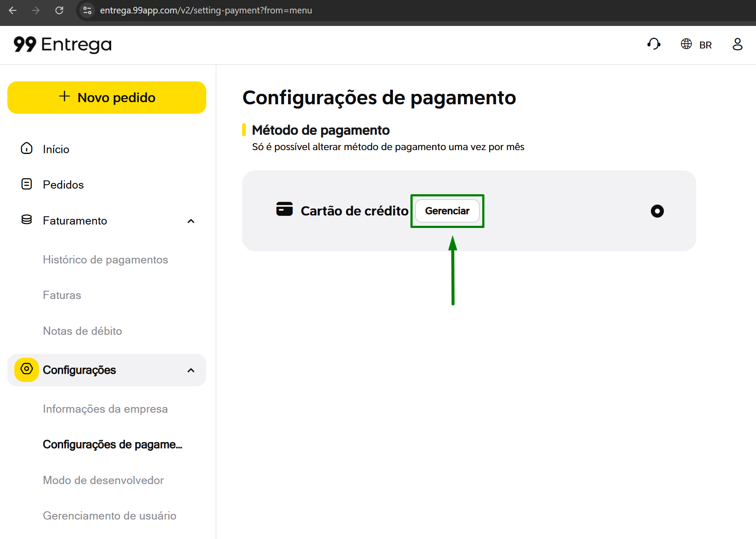Open Configurações de pagamento sidebar item
Screen dimensions: 756x539
113,444
